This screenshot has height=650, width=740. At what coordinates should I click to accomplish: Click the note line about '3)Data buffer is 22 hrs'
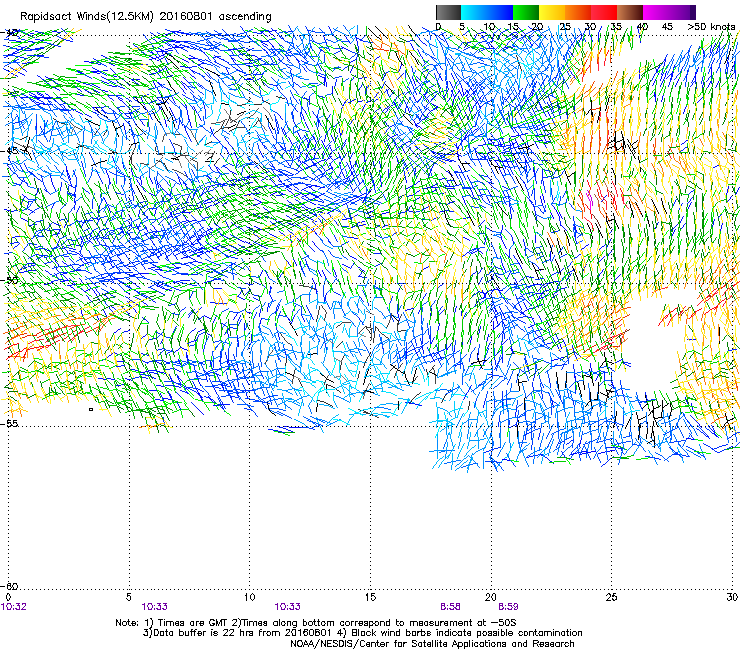pos(362,633)
